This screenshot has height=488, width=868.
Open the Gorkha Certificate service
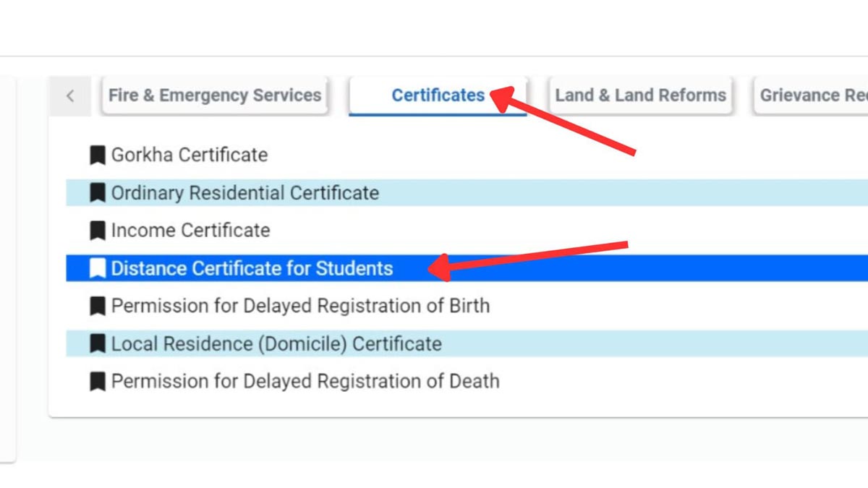pyautogui.click(x=189, y=154)
